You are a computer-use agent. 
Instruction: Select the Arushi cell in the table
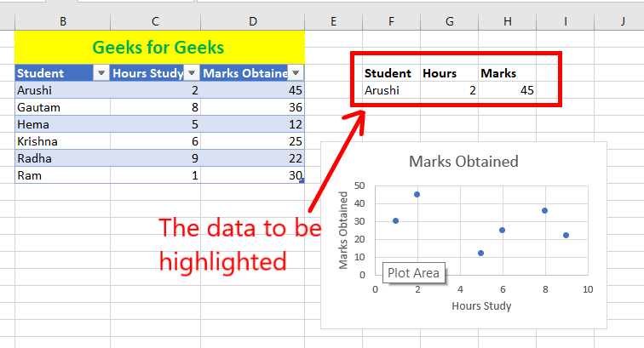62,90
